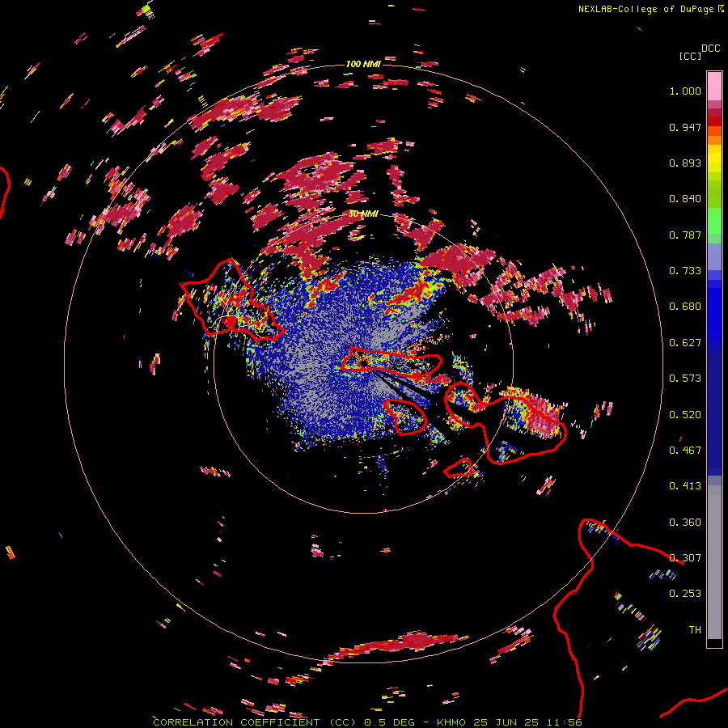The height and width of the screenshot is (728, 728).
Task: Click the 100 NMI range ring label
Action: click(363, 64)
